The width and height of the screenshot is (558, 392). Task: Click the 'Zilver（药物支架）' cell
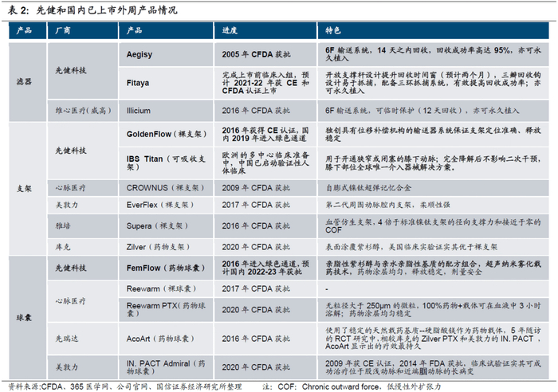[x=166, y=247]
